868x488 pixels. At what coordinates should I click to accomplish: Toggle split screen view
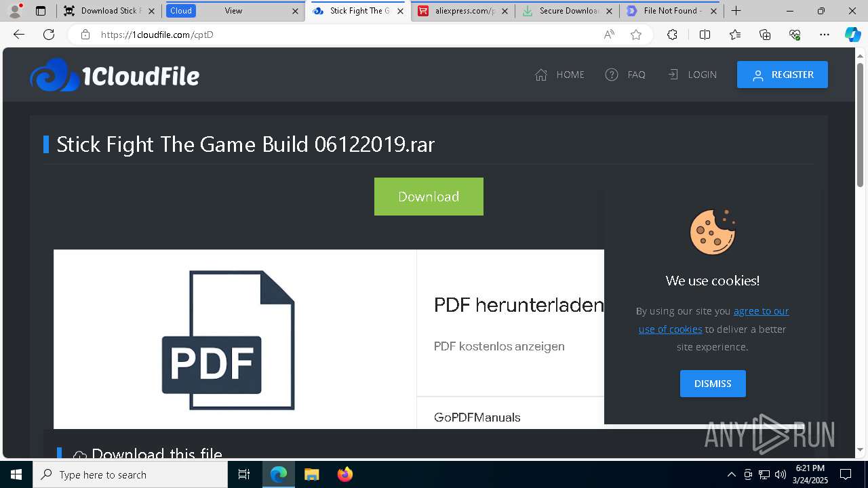(x=705, y=35)
